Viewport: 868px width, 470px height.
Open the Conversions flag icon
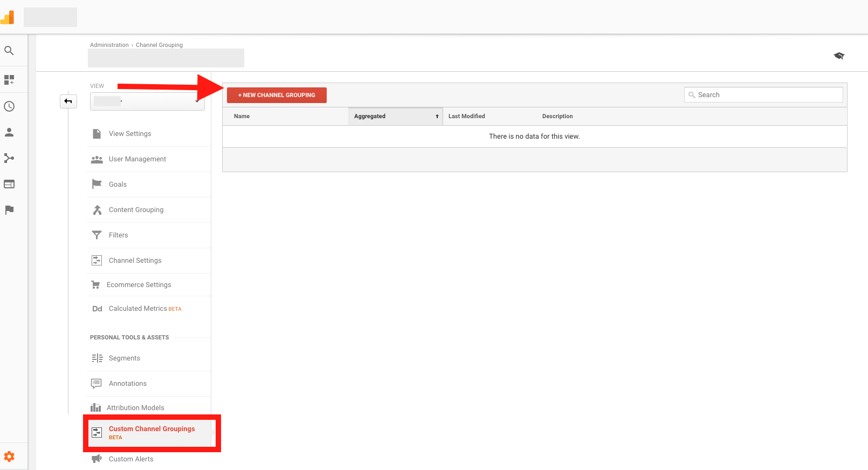coord(9,210)
